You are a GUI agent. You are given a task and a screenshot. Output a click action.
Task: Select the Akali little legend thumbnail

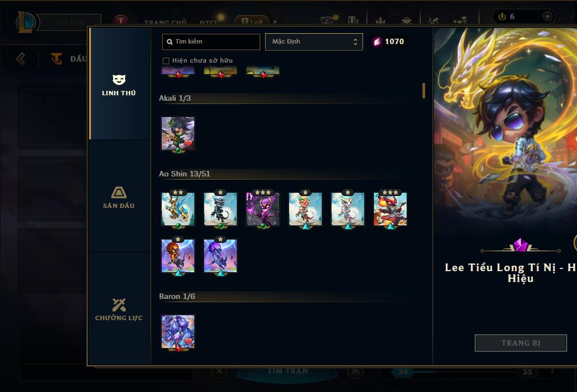click(x=178, y=133)
